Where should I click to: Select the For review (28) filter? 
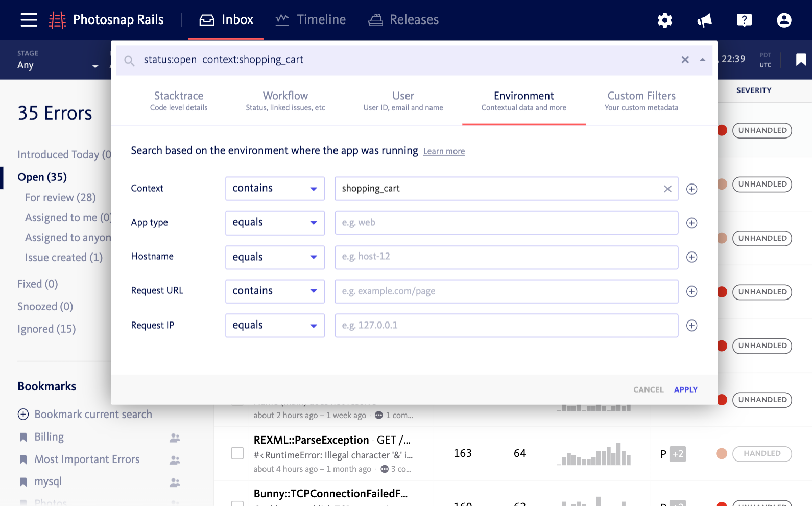[60, 197]
